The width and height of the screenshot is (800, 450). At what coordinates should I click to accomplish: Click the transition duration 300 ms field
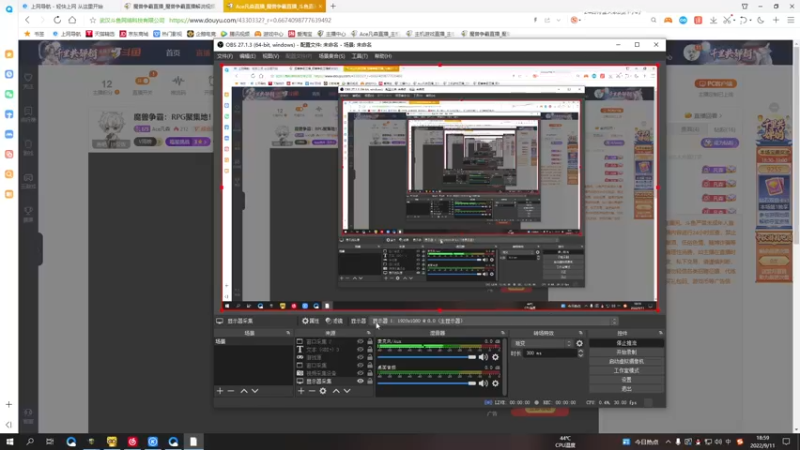point(551,353)
